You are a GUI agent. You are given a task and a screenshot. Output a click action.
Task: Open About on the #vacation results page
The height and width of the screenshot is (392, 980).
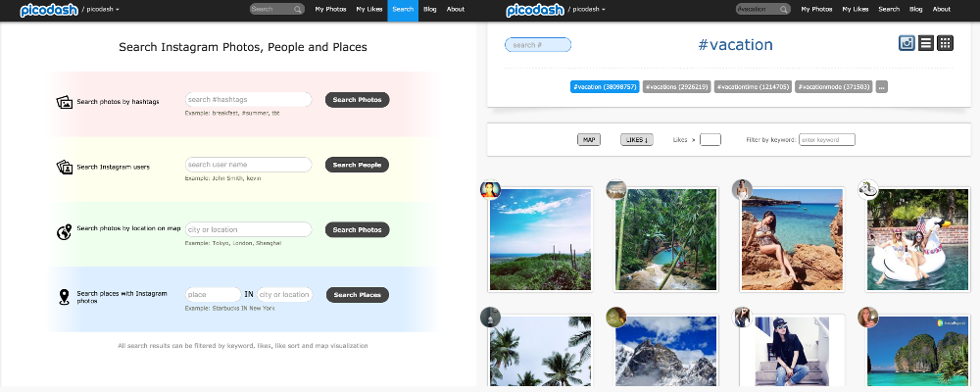coord(942,10)
